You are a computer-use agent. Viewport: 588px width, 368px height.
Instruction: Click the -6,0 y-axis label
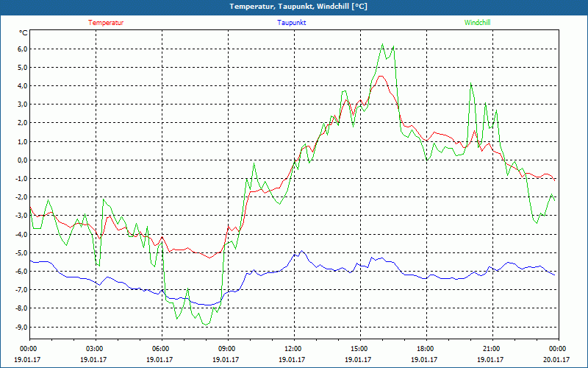point(21,271)
